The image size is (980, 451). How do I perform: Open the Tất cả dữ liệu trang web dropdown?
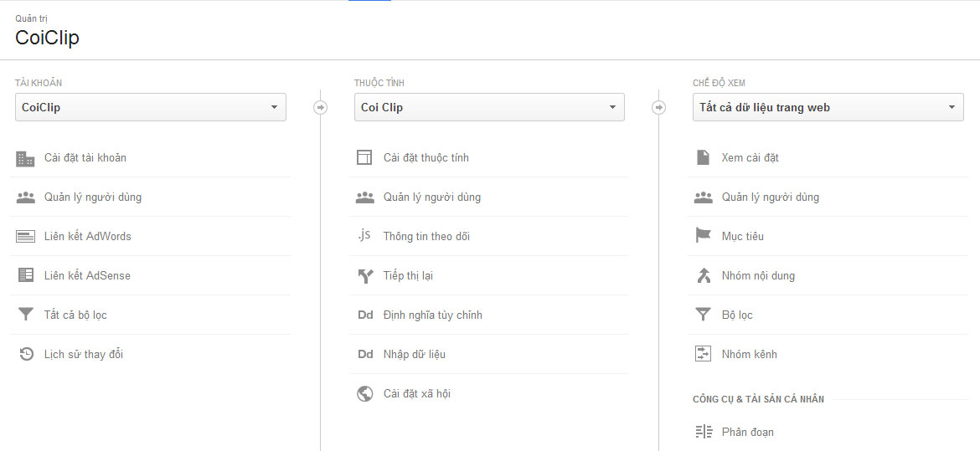click(828, 107)
